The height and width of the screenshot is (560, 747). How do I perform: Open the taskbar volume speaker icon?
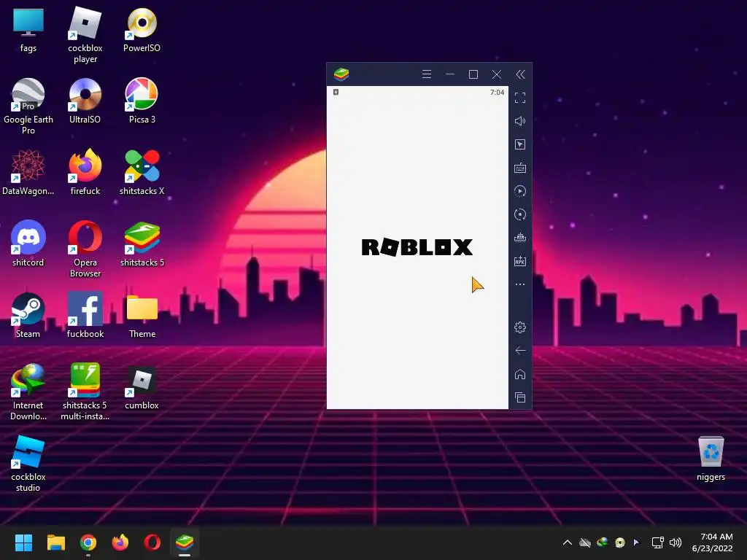click(676, 542)
